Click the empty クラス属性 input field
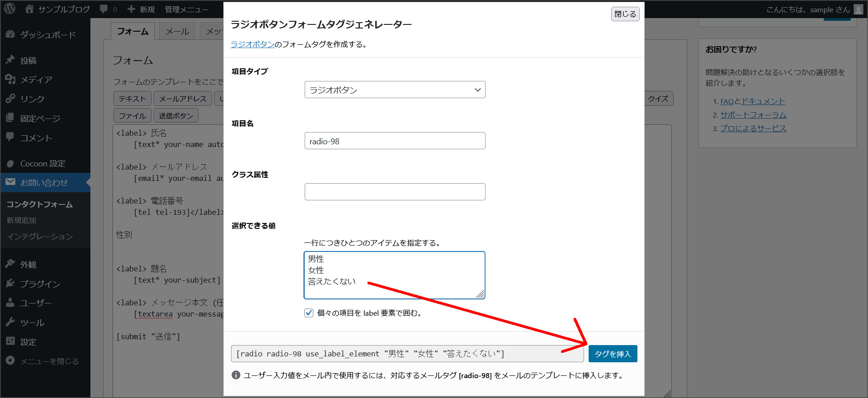The width and height of the screenshot is (868, 398). (x=395, y=192)
